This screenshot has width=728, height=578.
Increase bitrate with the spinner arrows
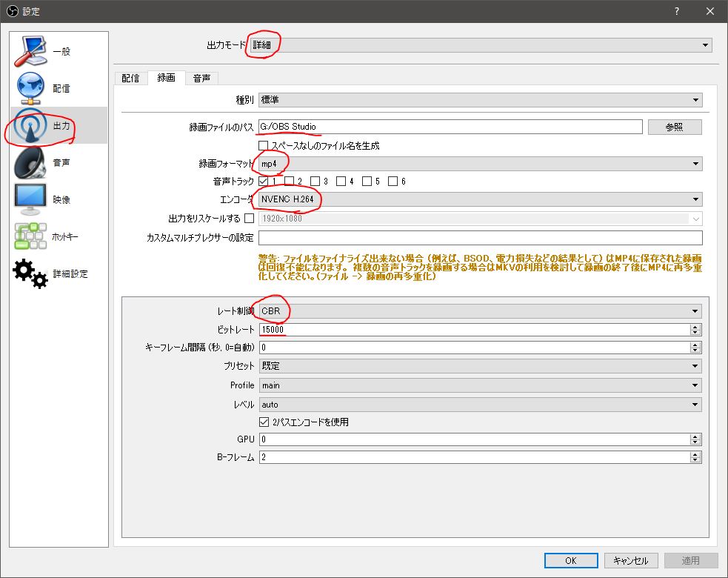pos(695,327)
